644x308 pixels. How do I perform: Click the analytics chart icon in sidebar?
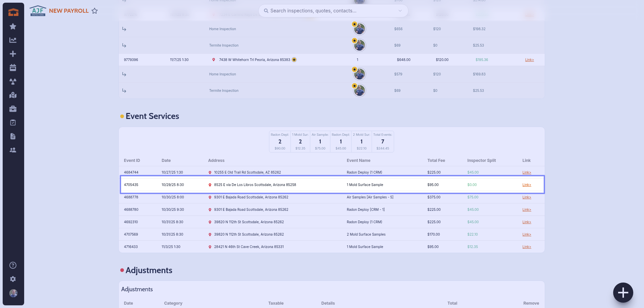13,40
